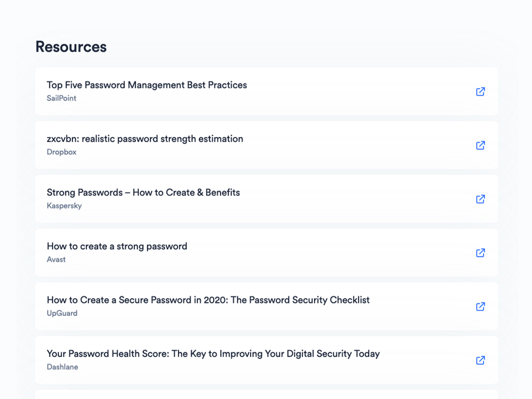Click external link icon for UpGuard checklist

(480, 307)
